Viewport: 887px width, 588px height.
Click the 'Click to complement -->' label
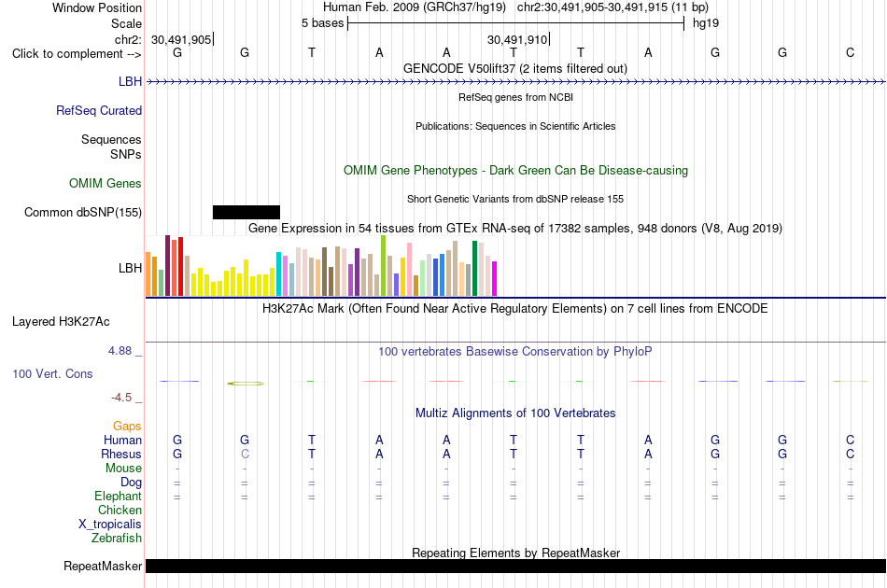[x=77, y=54]
